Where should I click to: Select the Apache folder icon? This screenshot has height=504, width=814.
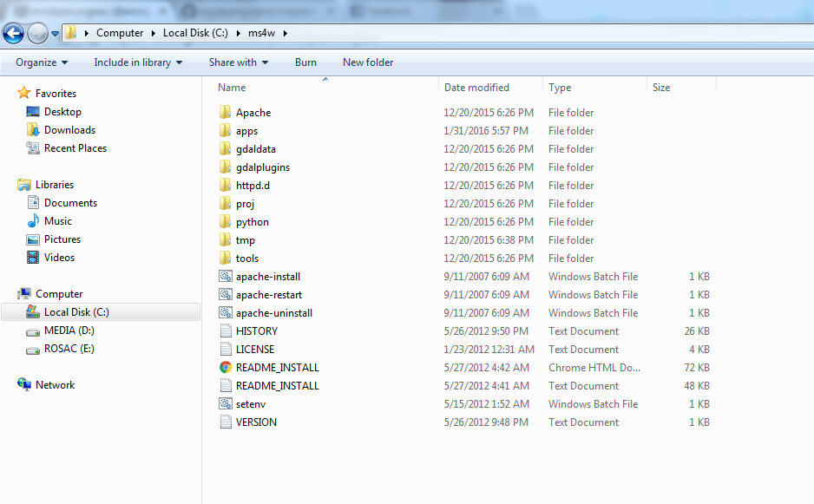point(226,112)
